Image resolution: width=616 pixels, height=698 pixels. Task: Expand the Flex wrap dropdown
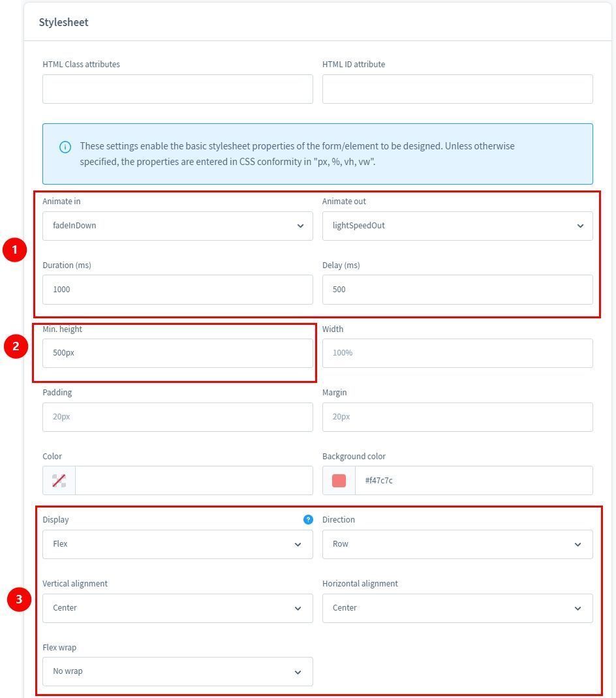(x=177, y=671)
